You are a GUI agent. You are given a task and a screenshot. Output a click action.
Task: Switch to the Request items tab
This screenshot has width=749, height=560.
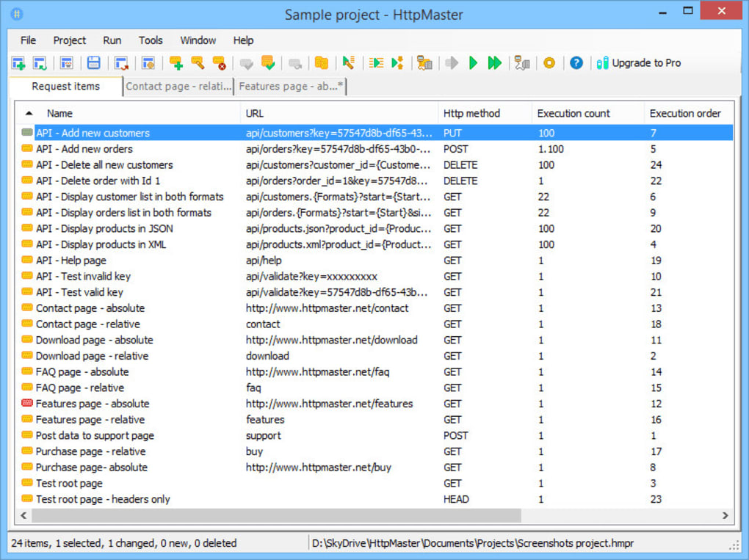tap(66, 87)
